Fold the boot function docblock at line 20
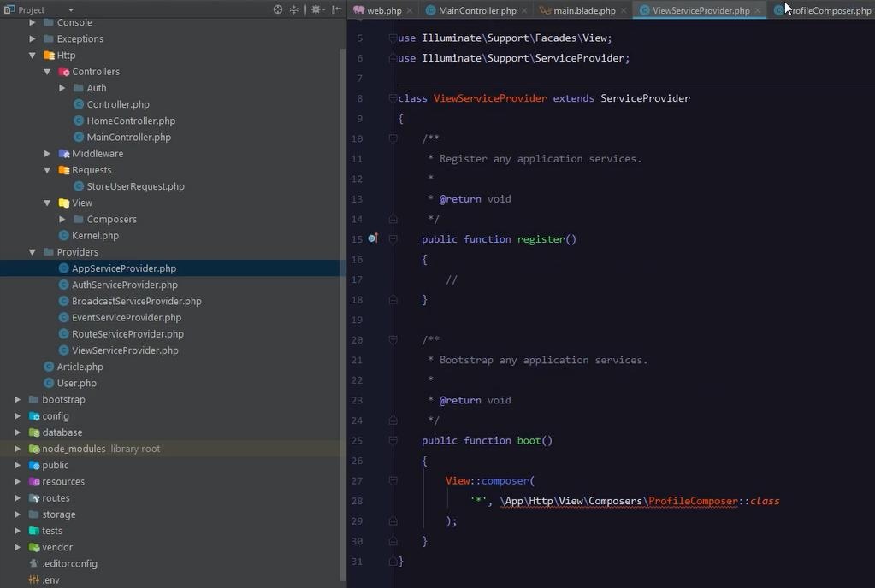This screenshot has height=588, width=875. (x=393, y=339)
